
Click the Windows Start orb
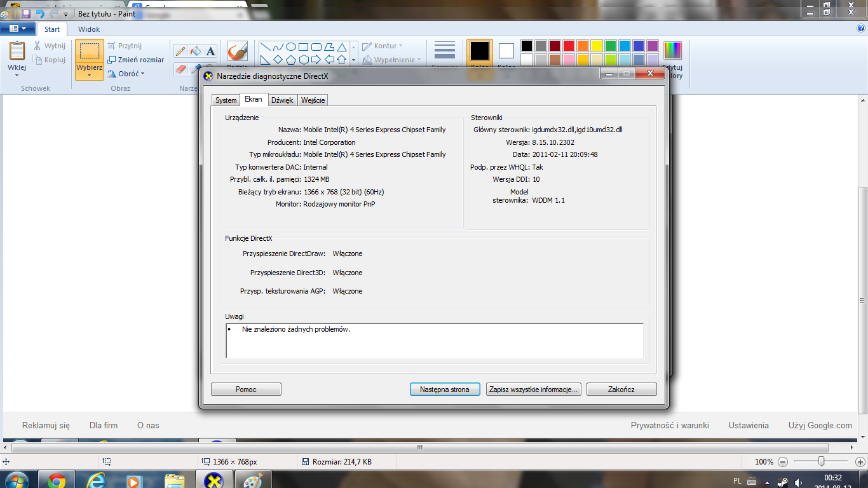pyautogui.click(x=16, y=480)
